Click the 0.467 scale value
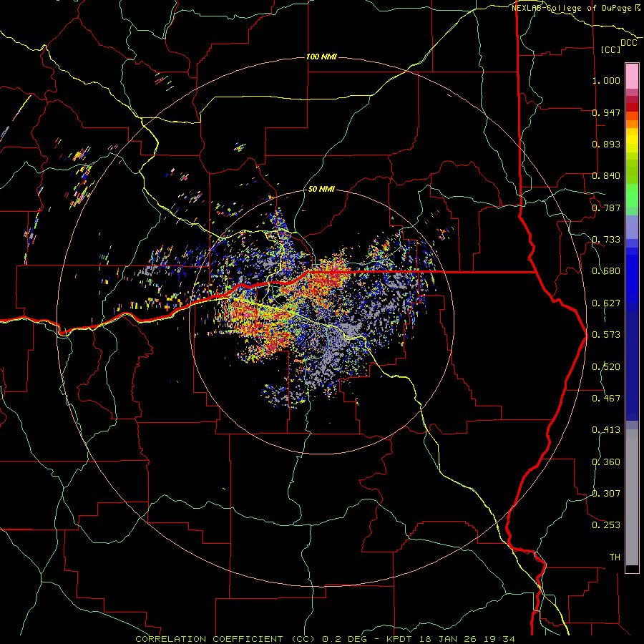 point(606,399)
